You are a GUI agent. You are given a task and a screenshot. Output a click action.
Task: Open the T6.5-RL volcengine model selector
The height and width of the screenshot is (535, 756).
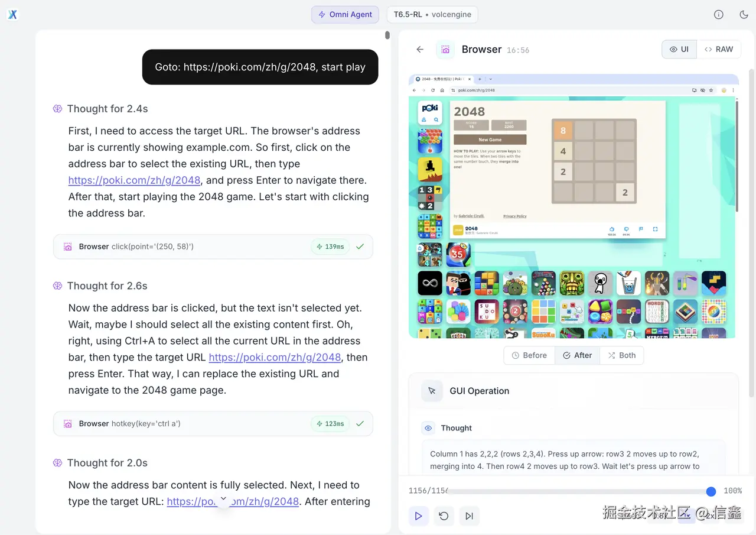pos(432,15)
